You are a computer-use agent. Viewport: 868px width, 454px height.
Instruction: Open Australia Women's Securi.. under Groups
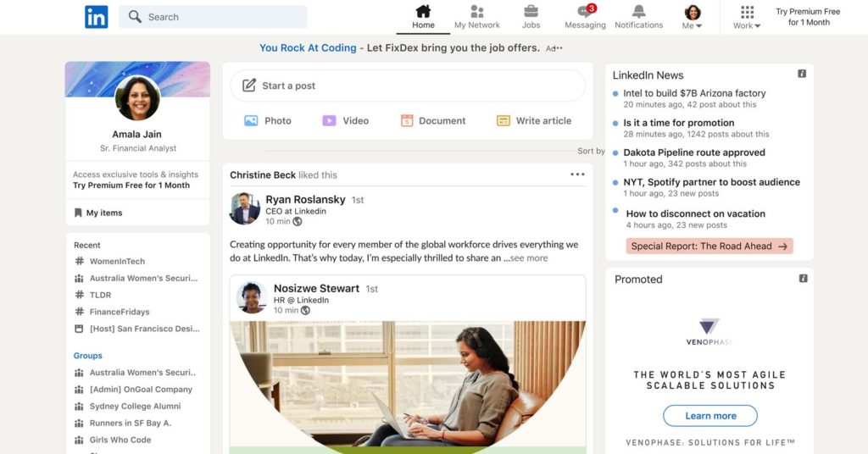tap(136, 373)
